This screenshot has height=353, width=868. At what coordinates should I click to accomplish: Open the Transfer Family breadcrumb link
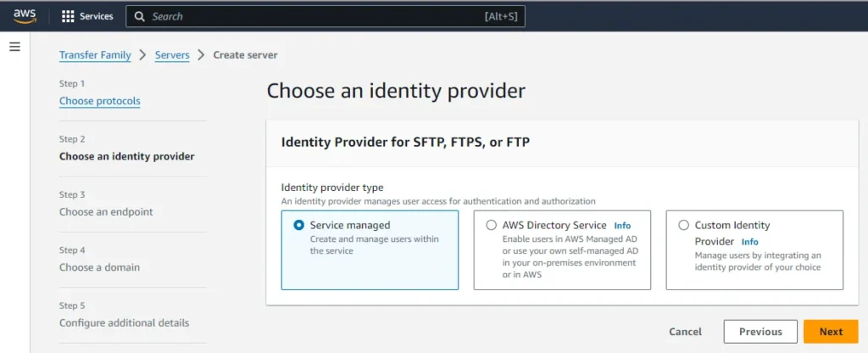95,55
